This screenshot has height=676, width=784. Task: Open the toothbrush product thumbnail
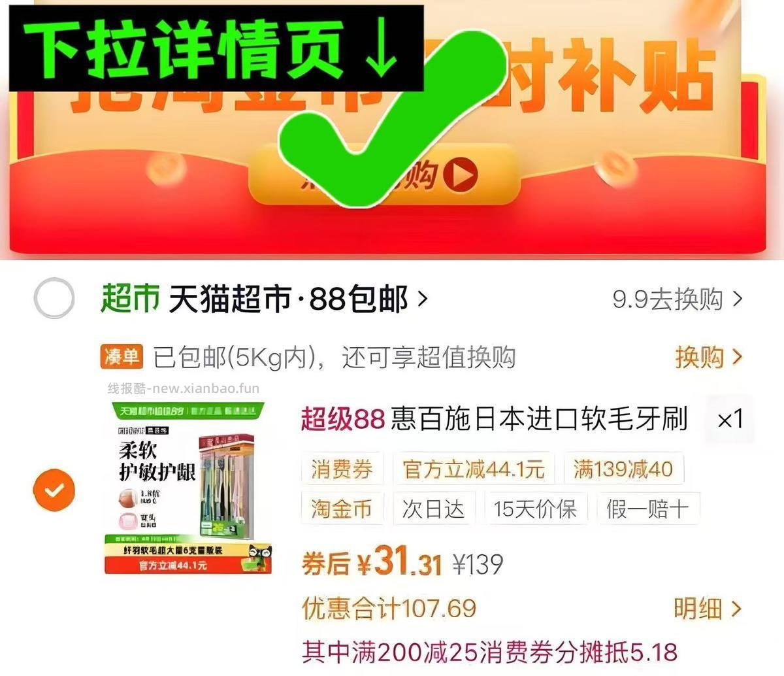pos(188,488)
